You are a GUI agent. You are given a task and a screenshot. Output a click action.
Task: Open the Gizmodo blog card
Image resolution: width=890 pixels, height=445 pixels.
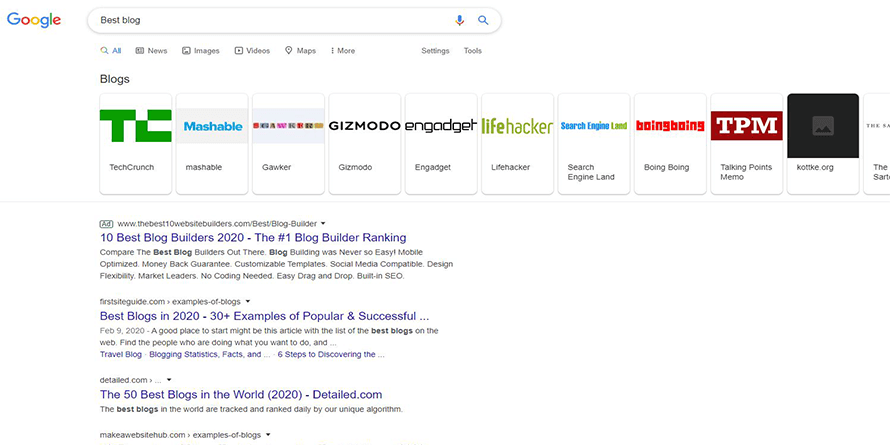[x=364, y=144]
